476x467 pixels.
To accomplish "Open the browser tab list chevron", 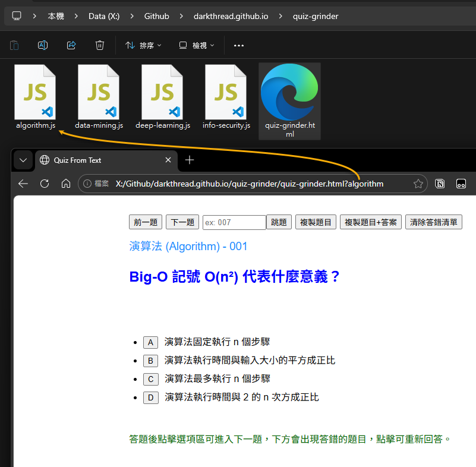I will point(23,160).
